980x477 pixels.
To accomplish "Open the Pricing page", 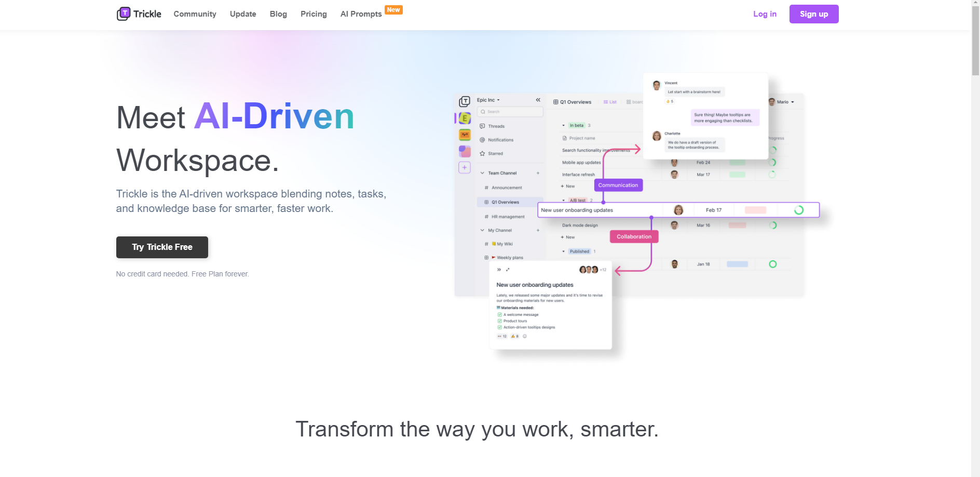I will [314, 14].
